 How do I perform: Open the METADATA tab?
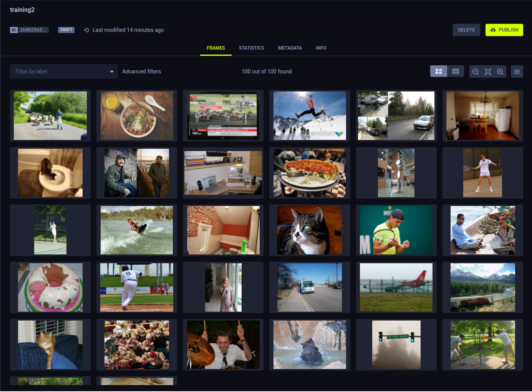pos(290,48)
